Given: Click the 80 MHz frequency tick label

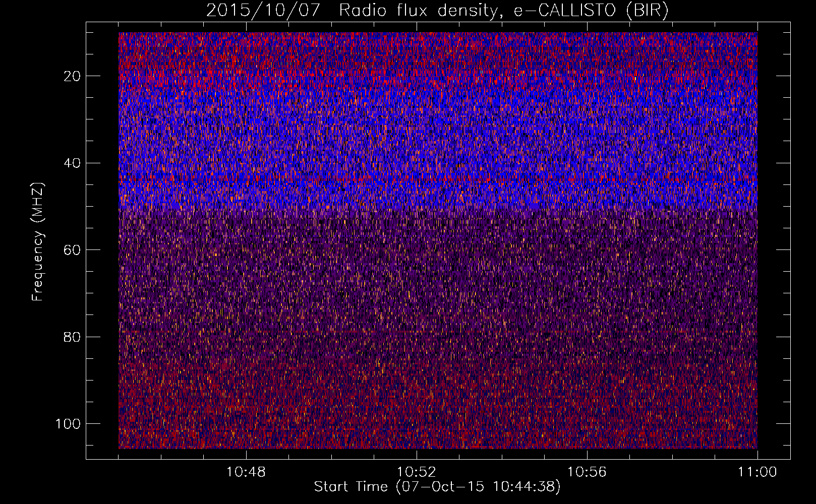Looking at the screenshot, I should pyautogui.click(x=72, y=337).
